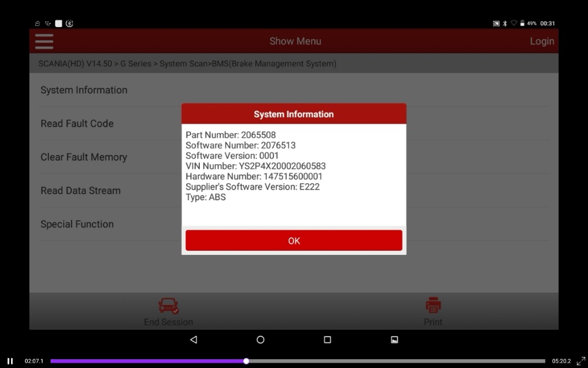
Task: Click the video progress slider handle
Action: (246, 361)
